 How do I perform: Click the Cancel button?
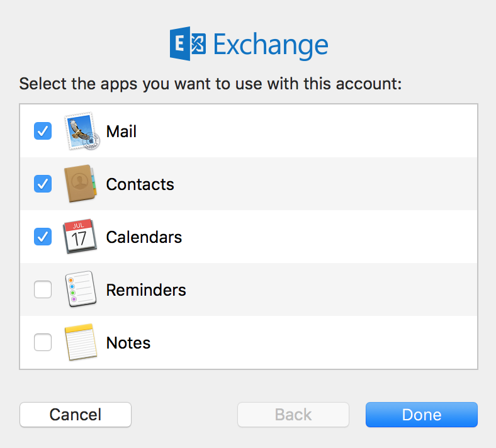tap(76, 415)
